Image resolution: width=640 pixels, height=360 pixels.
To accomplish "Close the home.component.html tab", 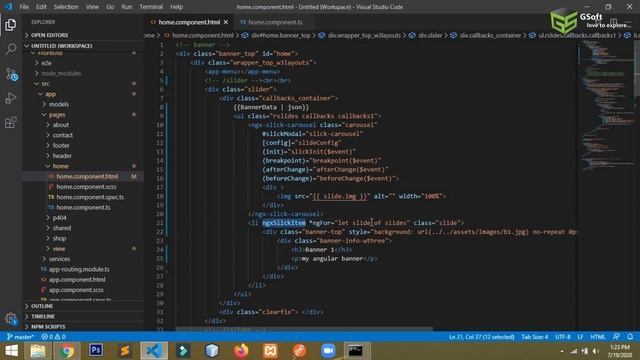I will tap(226, 22).
